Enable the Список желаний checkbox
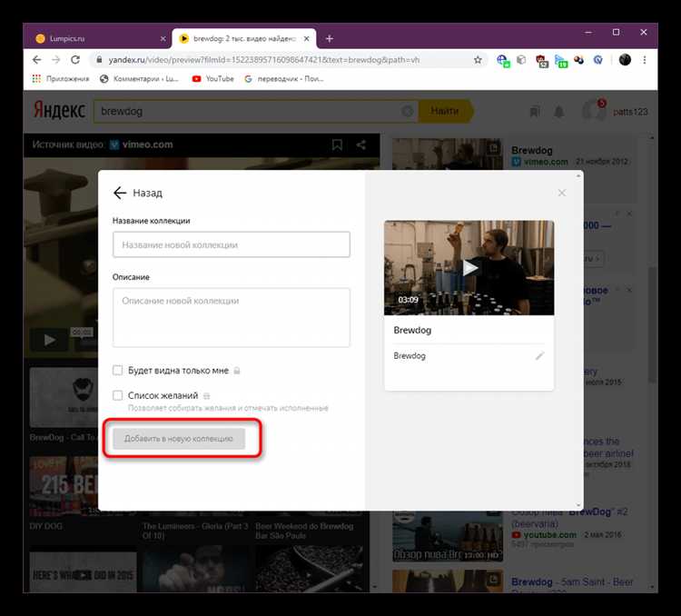The image size is (681, 616). [x=118, y=395]
